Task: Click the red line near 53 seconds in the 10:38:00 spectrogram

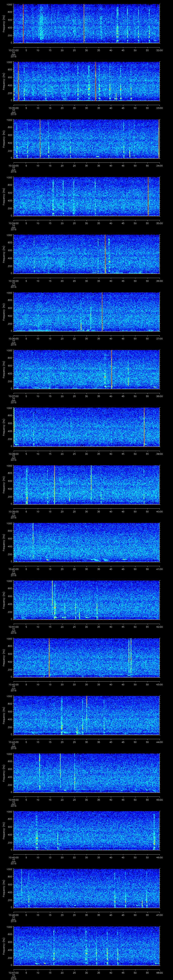Action: click(144, 427)
